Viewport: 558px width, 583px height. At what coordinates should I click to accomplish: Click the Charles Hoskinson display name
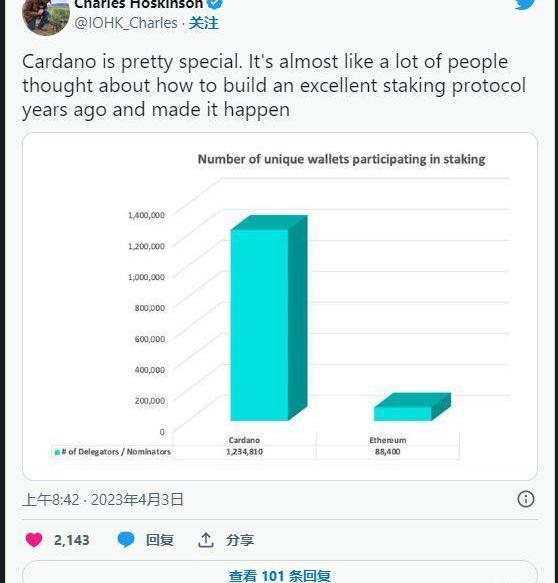139,4
